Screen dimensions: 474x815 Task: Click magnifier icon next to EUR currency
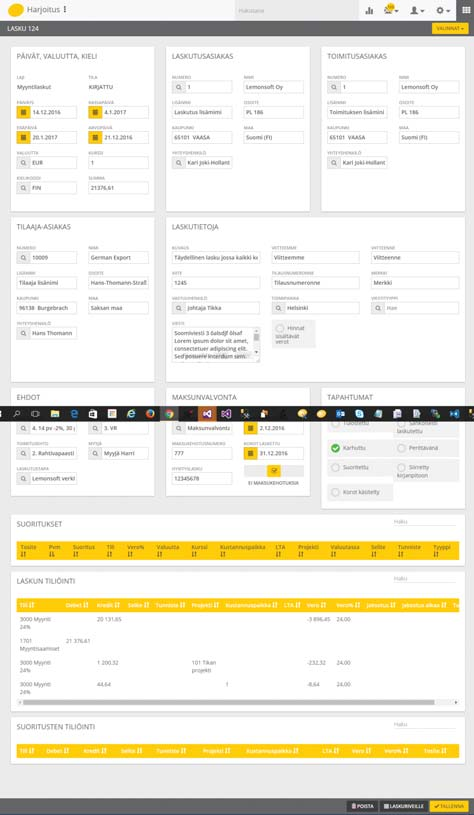[x=23, y=163]
